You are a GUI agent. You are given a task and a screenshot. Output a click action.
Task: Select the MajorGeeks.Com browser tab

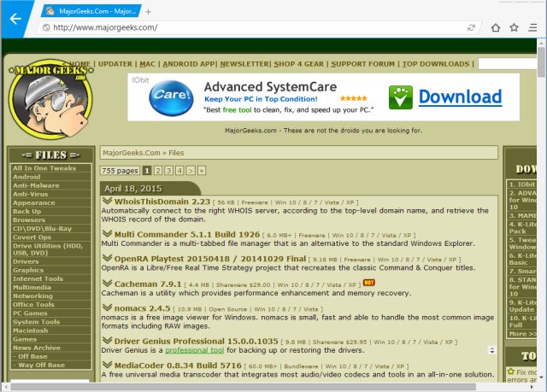91,11
